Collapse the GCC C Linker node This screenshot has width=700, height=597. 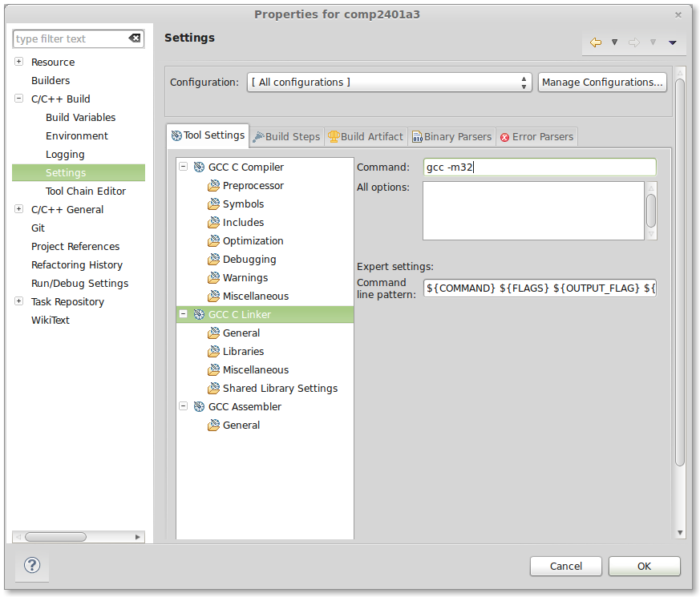(184, 315)
